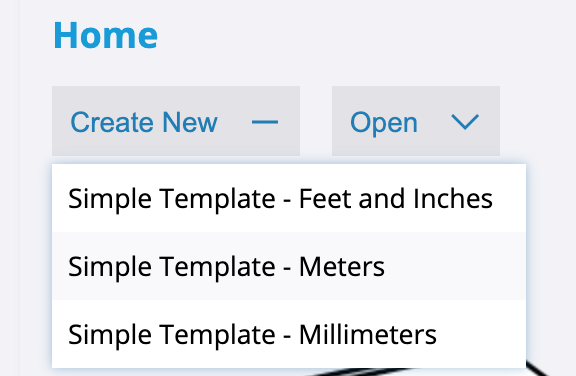Create new file with feet and inches template
This screenshot has width=576, height=376.
coord(289,198)
